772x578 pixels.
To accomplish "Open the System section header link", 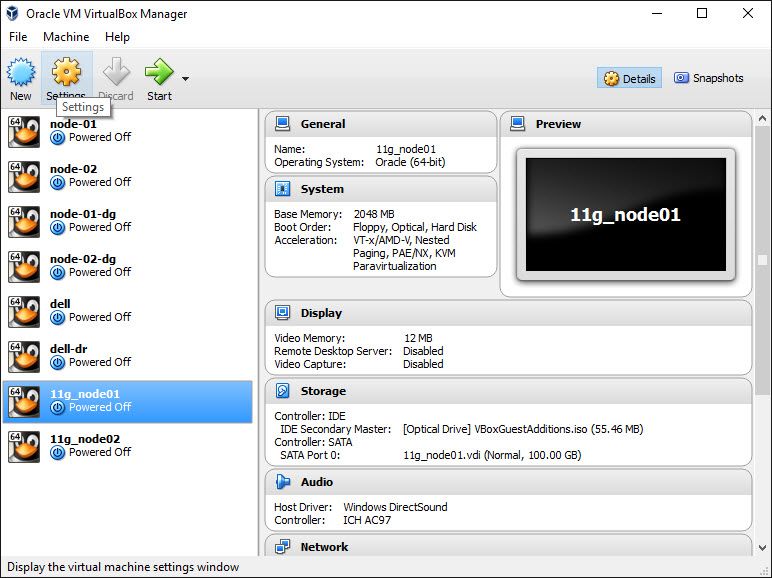I will coord(322,189).
